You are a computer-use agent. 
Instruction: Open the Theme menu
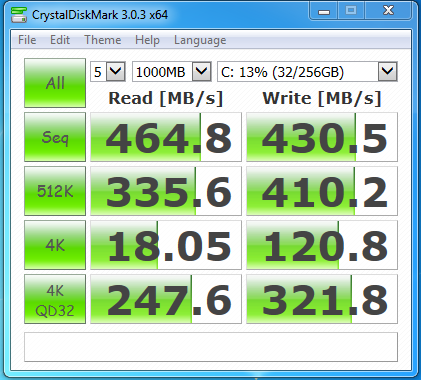click(103, 40)
